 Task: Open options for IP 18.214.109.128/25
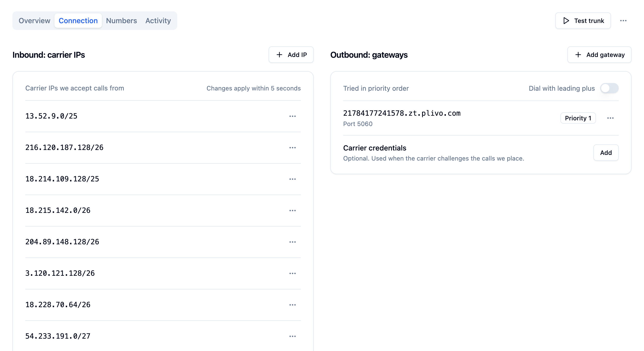pyautogui.click(x=292, y=179)
